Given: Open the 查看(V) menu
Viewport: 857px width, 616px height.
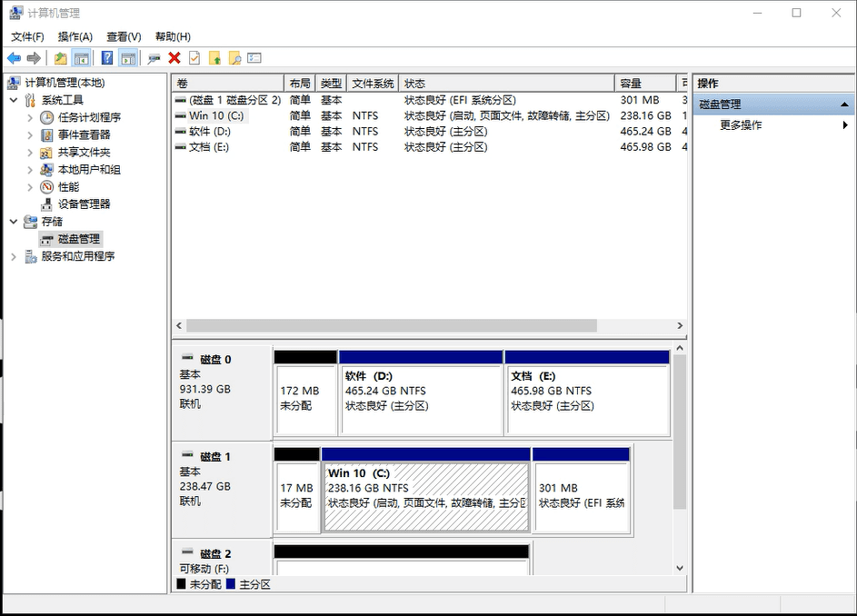Looking at the screenshot, I should (x=123, y=36).
